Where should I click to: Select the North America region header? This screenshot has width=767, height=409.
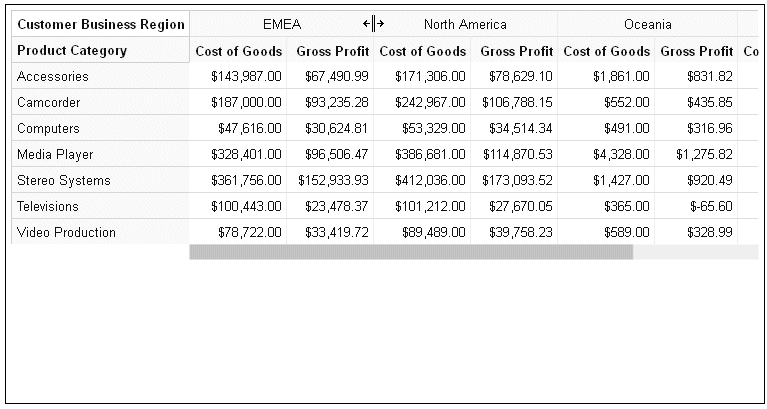(465, 24)
